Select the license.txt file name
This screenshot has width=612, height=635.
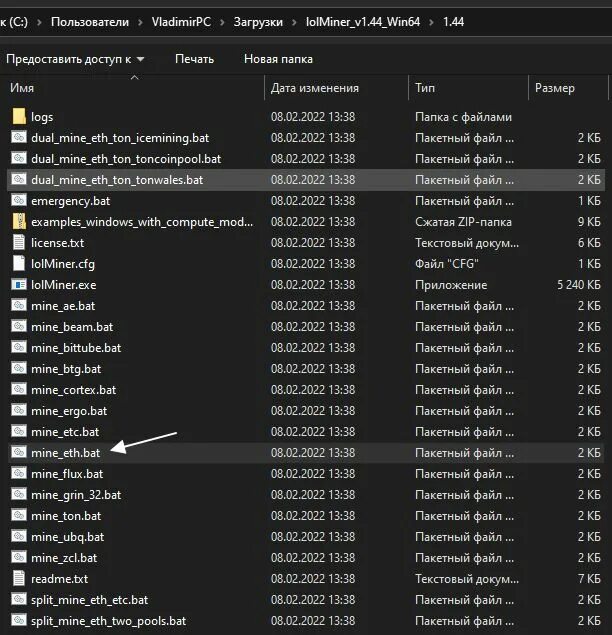click(x=58, y=243)
